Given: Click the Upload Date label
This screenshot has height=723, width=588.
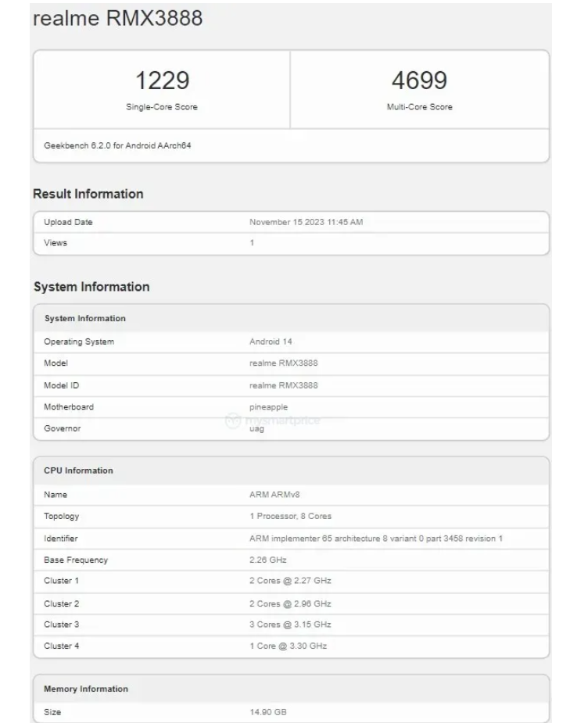Looking at the screenshot, I should (68, 222).
